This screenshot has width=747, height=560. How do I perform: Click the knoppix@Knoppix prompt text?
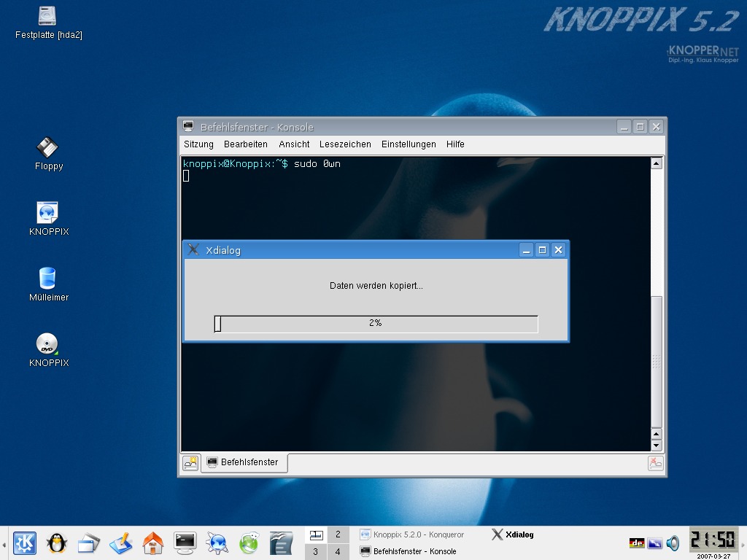point(236,164)
